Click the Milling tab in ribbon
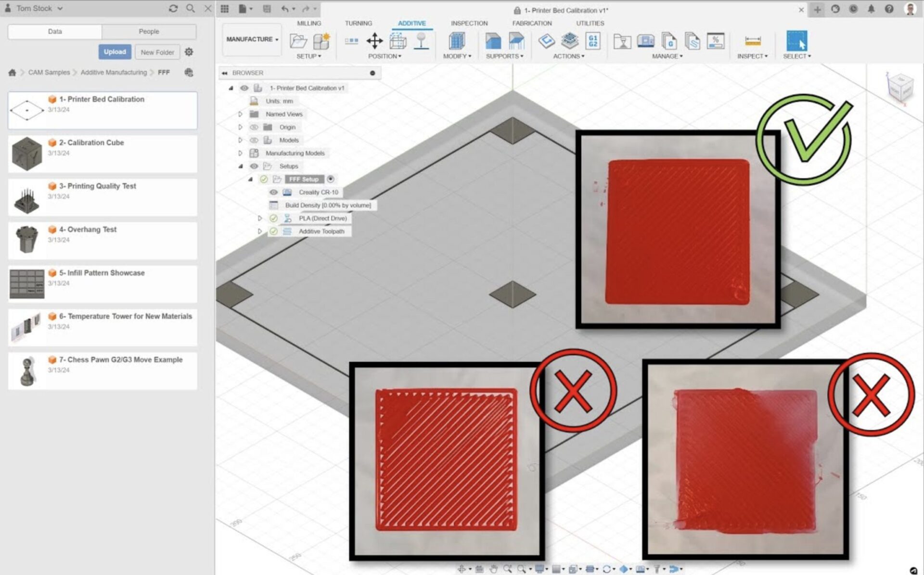The image size is (924, 575). 308,23
